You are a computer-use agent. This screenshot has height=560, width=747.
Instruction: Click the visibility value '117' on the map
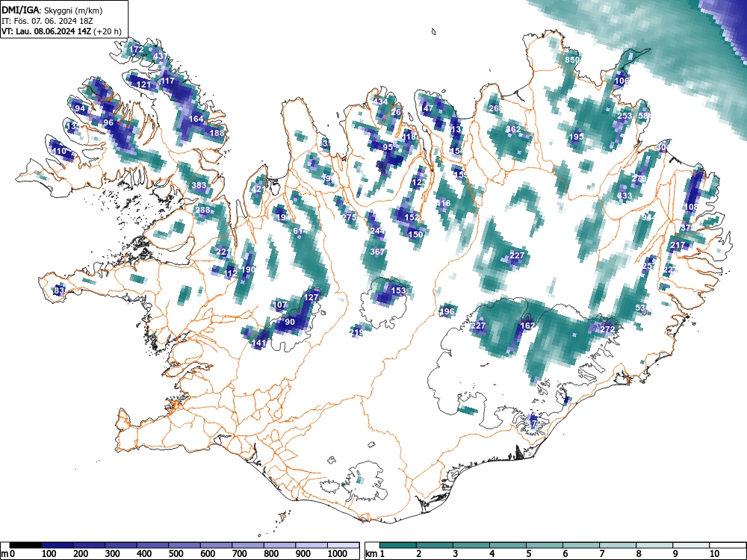[x=167, y=81]
